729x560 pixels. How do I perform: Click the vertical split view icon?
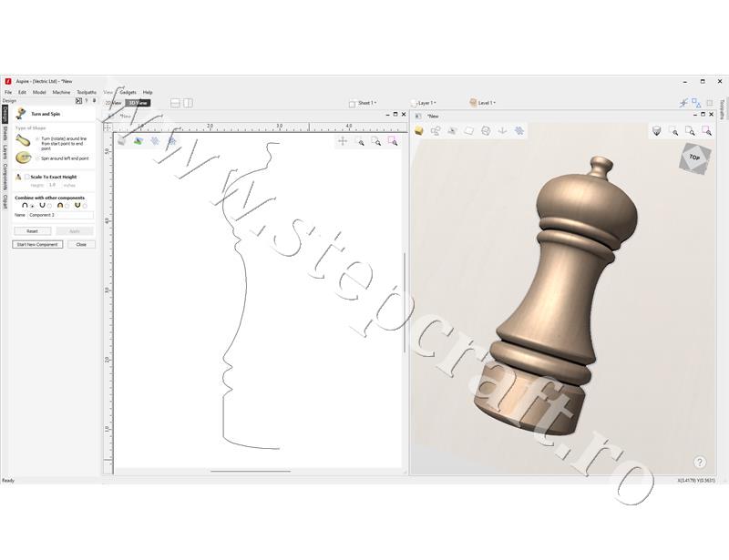pyautogui.click(x=189, y=103)
